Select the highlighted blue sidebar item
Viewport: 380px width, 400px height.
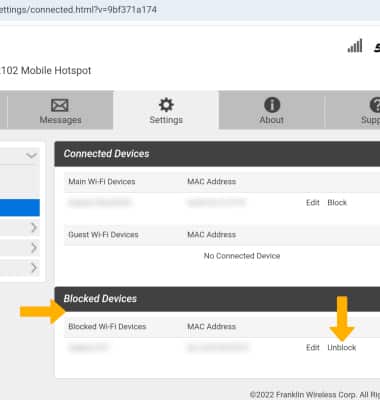pos(20,208)
